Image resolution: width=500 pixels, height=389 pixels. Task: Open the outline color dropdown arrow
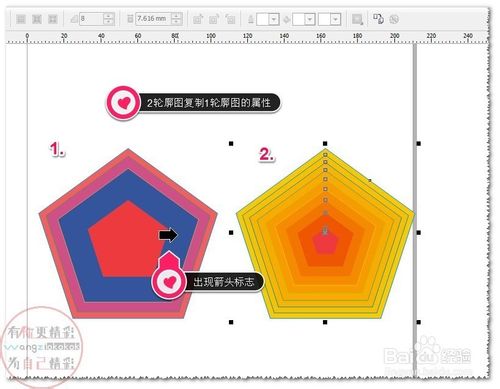click(274, 19)
